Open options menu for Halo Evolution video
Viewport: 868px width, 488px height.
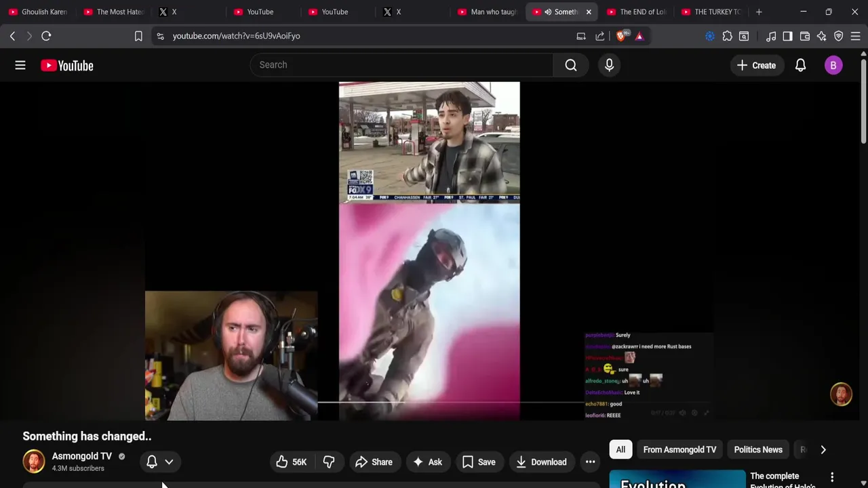pos(832,477)
